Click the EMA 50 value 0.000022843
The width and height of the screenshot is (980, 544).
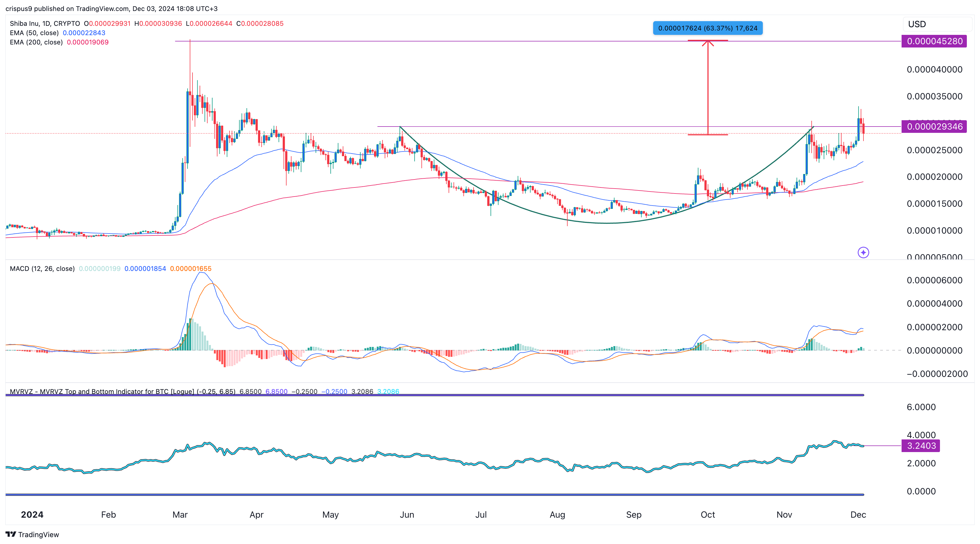84,33
